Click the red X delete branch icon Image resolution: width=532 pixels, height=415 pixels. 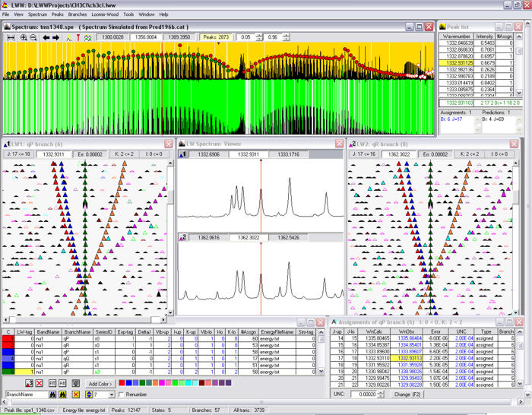click(x=40, y=383)
